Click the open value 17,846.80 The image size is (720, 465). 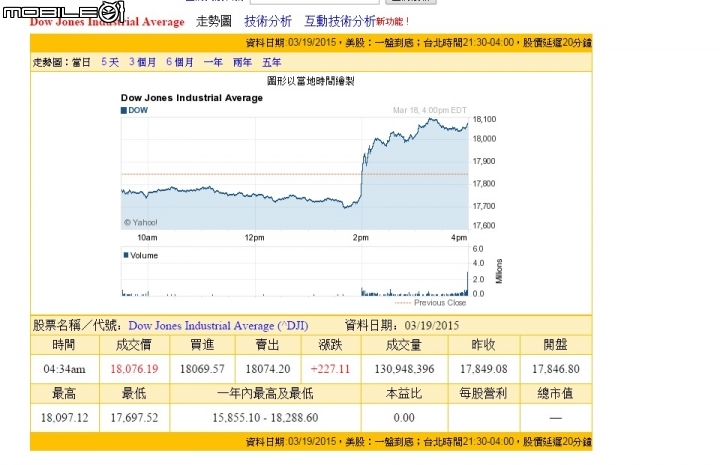tap(556, 369)
